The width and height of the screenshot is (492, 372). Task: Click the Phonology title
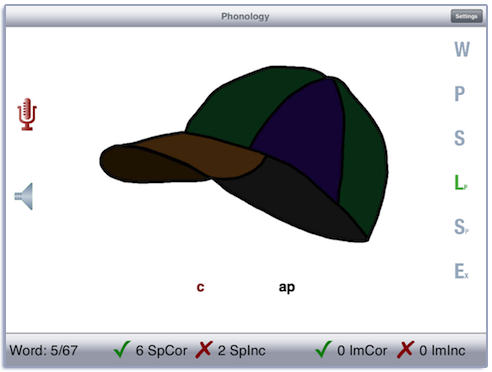coord(245,16)
